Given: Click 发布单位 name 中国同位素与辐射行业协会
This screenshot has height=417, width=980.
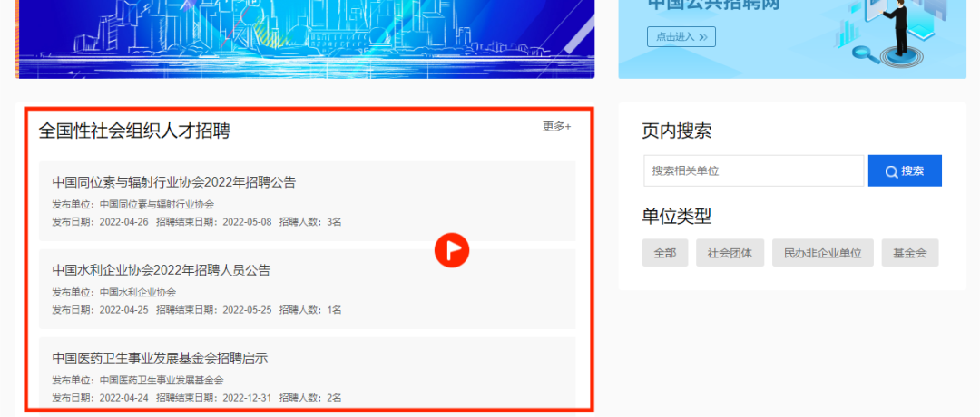Looking at the screenshot, I should [x=157, y=204].
